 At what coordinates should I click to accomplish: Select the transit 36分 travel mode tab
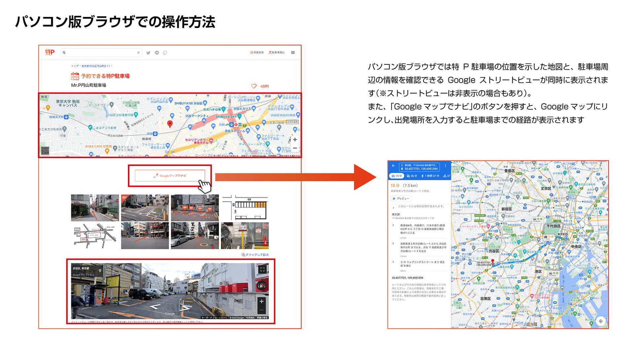(x=412, y=176)
